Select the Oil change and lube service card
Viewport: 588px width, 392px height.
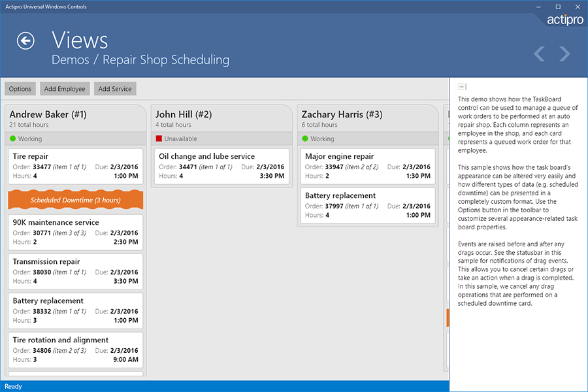[221, 167]
